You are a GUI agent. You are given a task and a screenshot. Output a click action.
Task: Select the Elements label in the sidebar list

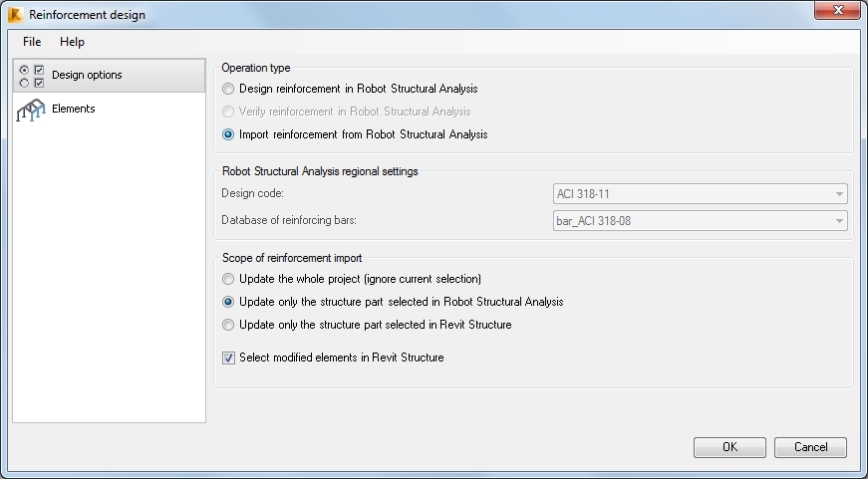pos(74,109)
